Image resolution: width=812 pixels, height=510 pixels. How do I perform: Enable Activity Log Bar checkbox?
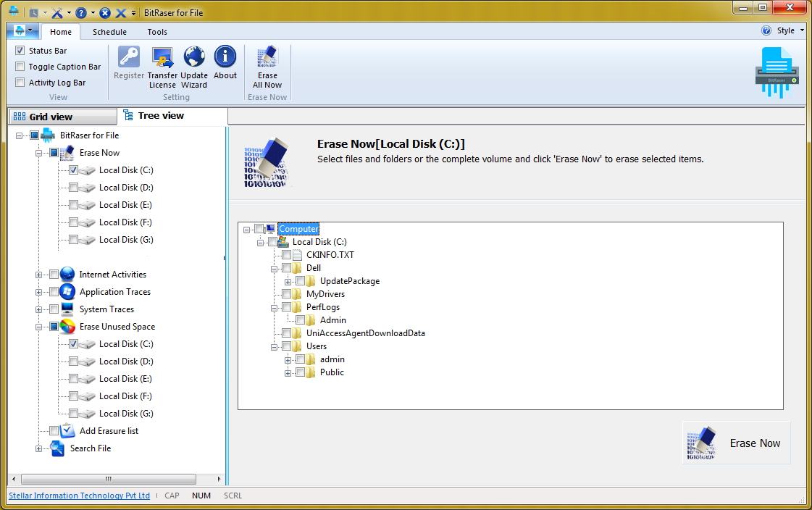tap(20, 83)
